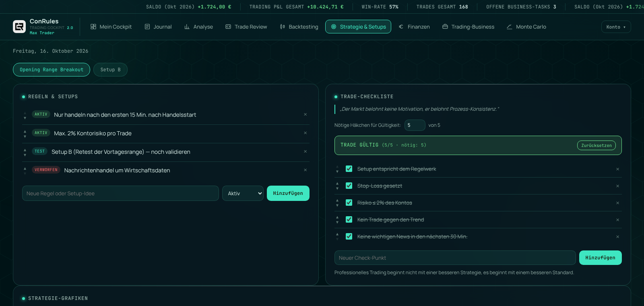Open the Mein Cockpit page

[x=111, y=27]
